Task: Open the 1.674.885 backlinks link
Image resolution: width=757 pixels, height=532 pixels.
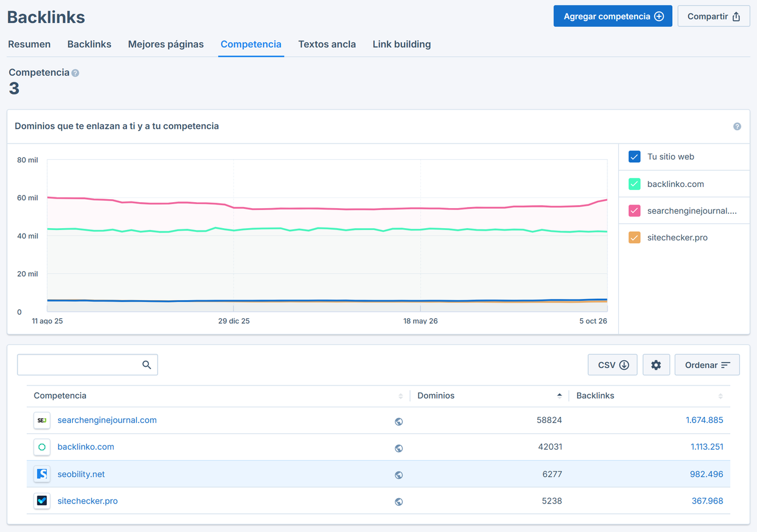Action: 704,420
